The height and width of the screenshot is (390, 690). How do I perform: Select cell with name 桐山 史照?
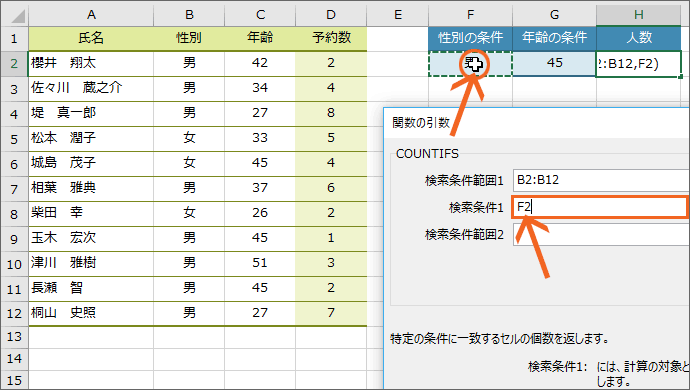point(91,314)
